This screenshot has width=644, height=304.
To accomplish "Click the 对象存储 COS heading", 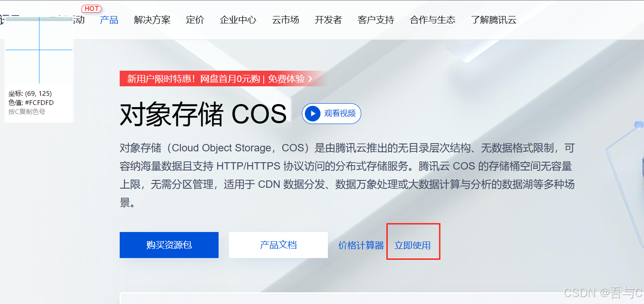I will tap(203, 114).
